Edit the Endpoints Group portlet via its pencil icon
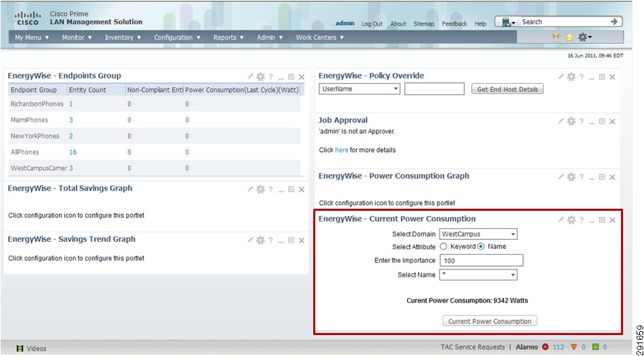Viewport: 644px width, 356px height. [250, 76]
